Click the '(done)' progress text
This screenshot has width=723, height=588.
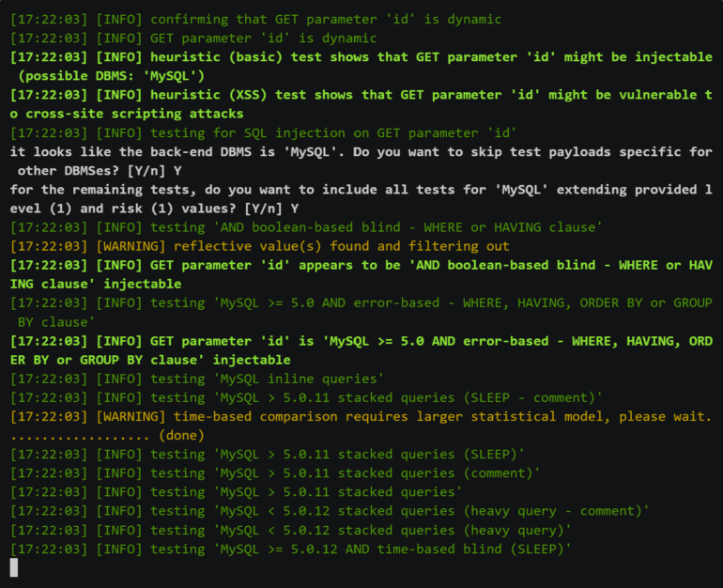pyautogui.click(x=181, y=435)
